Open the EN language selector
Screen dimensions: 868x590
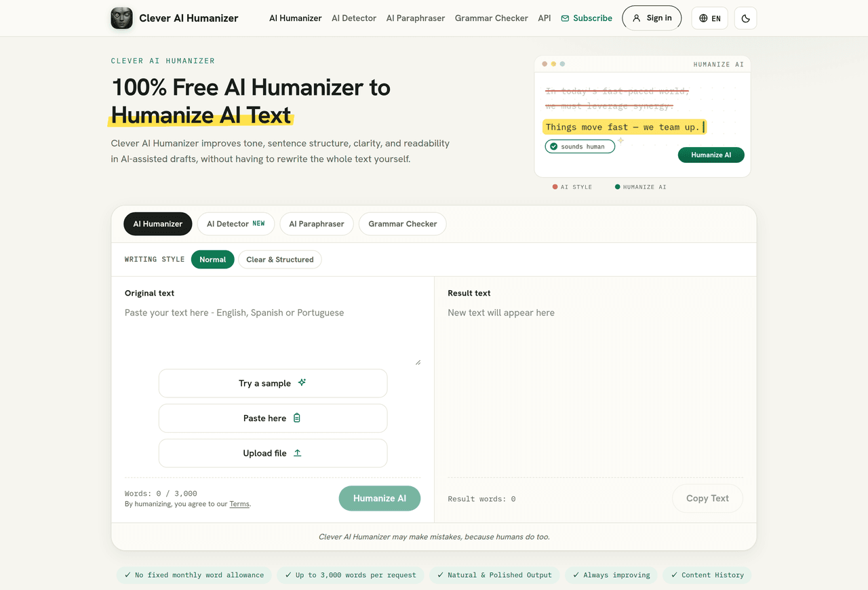pos(710,18)
